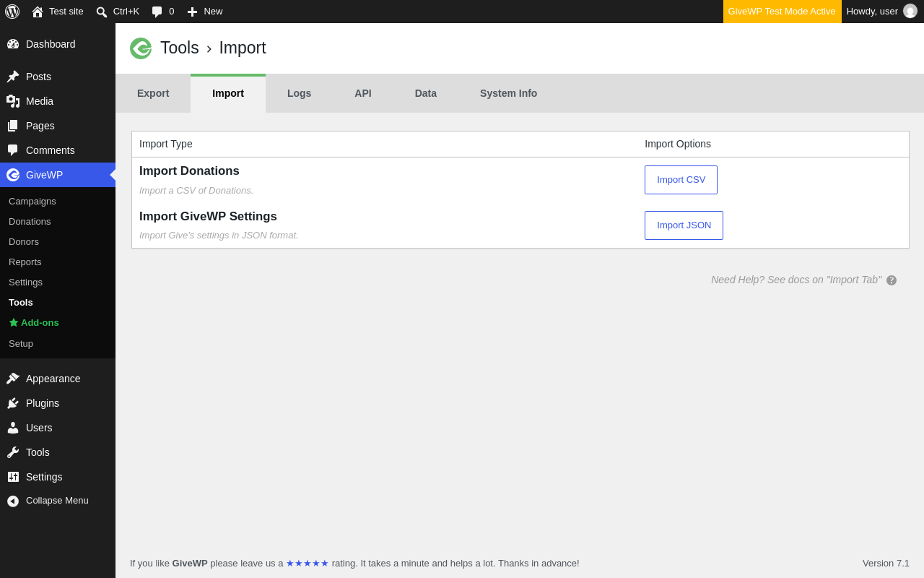Viewport: 924px width, 578px height.
Task: Open the Test site home icon
Action: coord(38,12)
